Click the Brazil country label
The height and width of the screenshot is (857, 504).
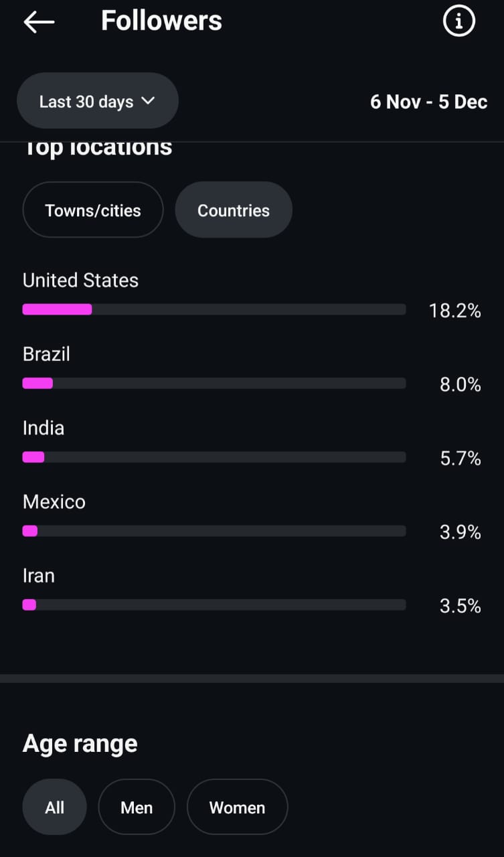(46, 354)
